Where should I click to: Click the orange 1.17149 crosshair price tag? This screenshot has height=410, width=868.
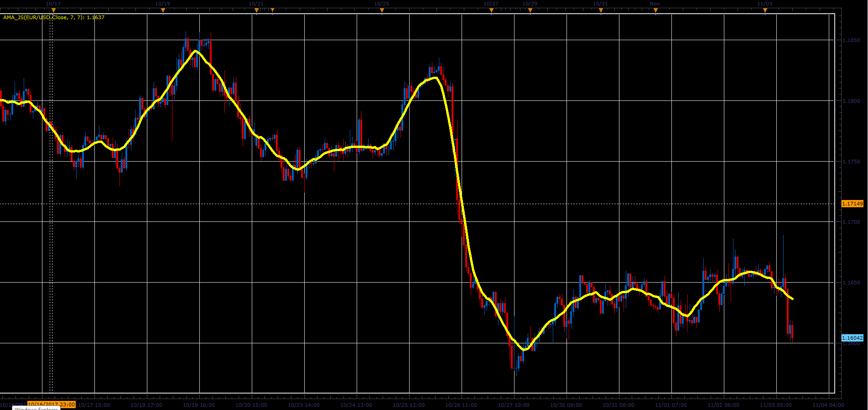pyautogui.click(x=852, y=204)
